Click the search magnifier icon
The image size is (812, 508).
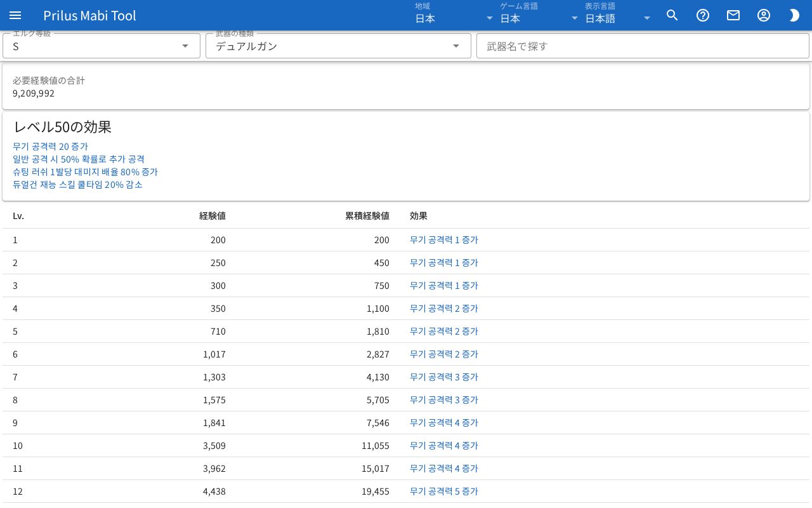[x=672, y=15]
